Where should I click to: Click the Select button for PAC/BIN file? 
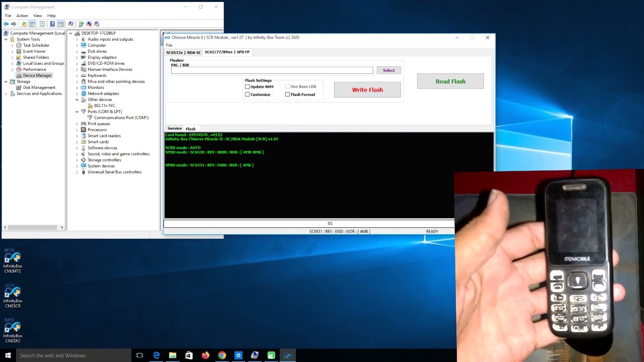(389, 70)
